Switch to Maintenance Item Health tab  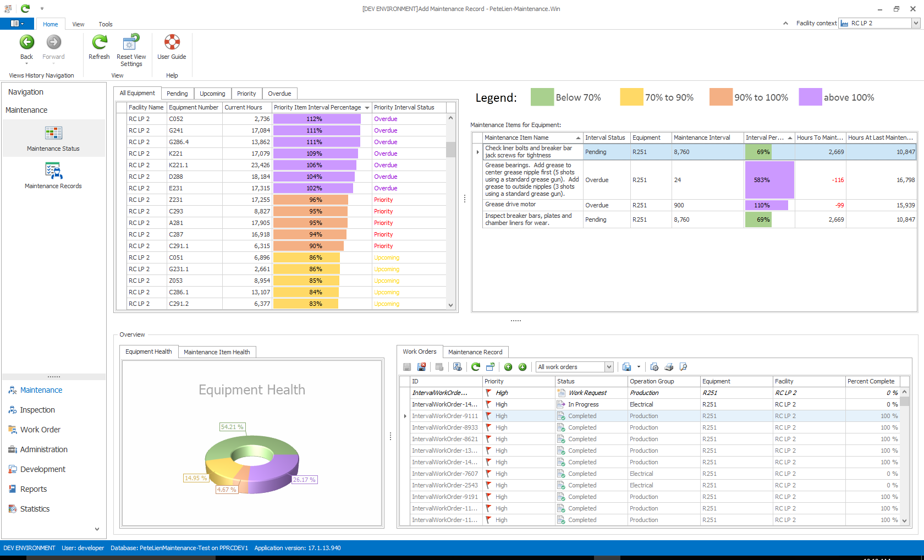[217, 352]
